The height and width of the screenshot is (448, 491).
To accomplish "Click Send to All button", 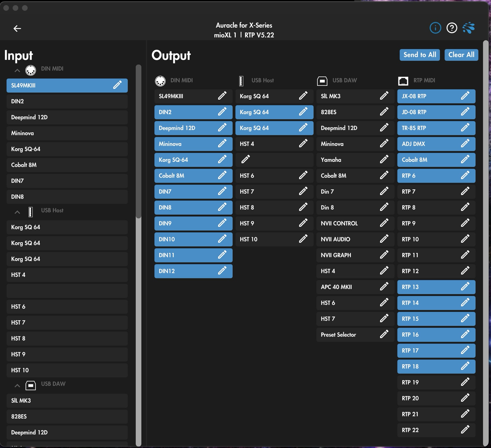I will (420, 55).
